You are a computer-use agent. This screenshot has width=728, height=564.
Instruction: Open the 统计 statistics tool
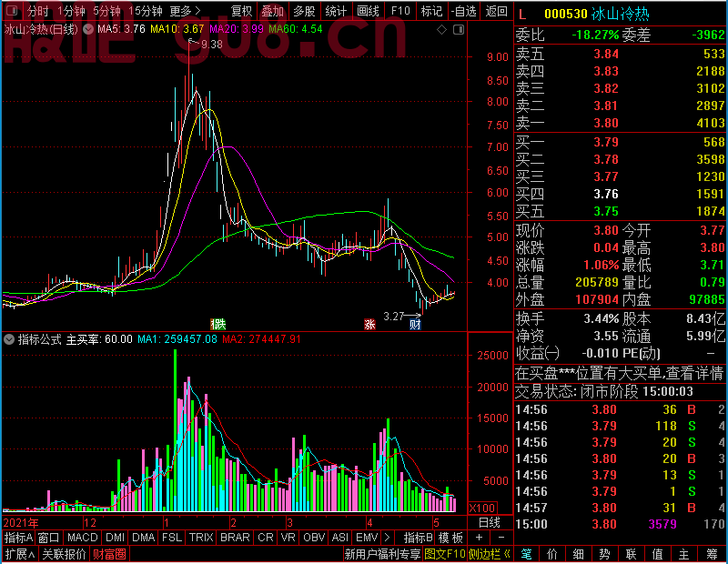coord(336,11)
